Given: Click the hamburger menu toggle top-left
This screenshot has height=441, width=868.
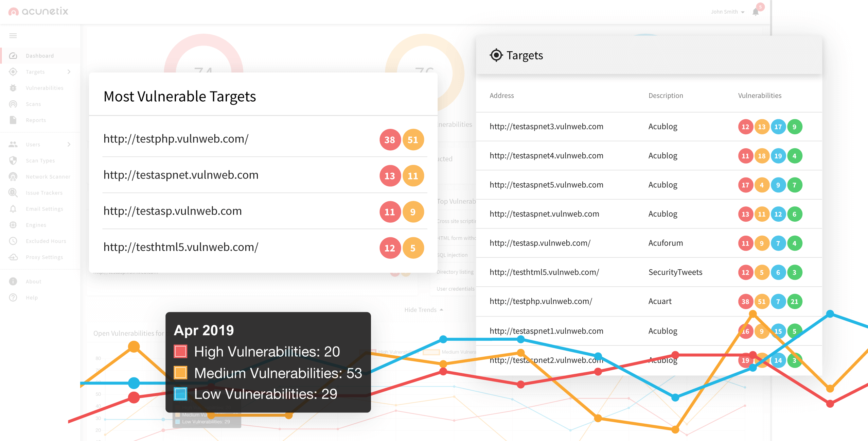Looking at the screenshot, I should 13,35.
